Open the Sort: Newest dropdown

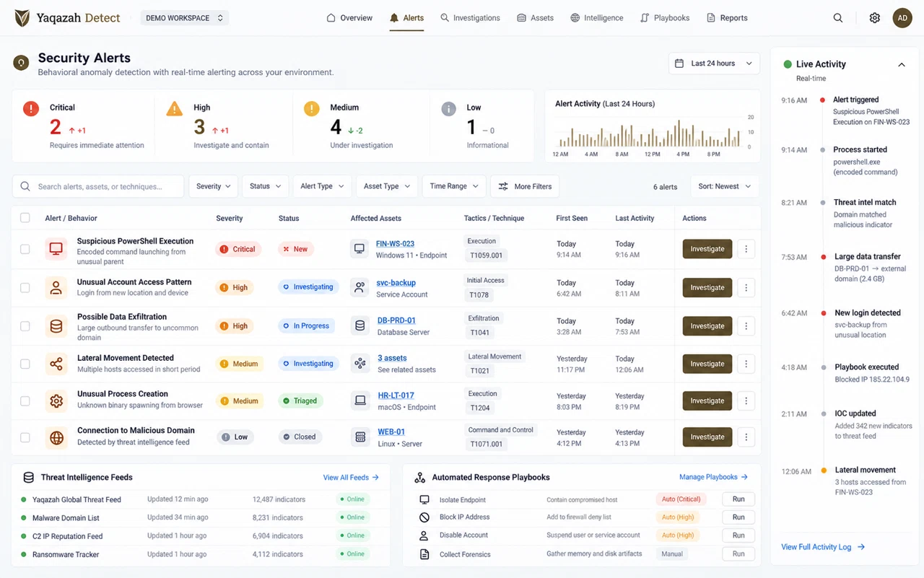[725, 186]
